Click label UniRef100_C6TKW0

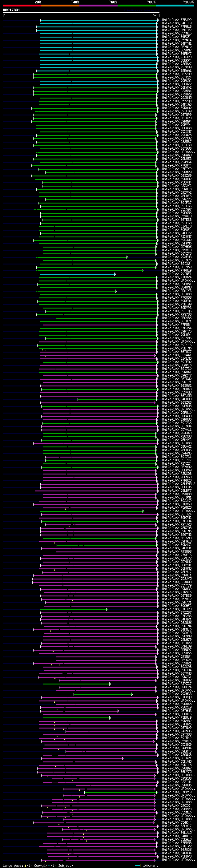[177, 379]
